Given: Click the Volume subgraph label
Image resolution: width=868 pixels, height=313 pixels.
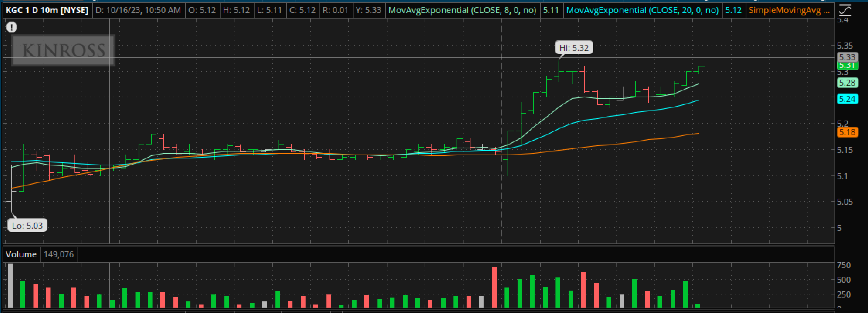Looking at the screenshot, I should click(x=21, y=254).
